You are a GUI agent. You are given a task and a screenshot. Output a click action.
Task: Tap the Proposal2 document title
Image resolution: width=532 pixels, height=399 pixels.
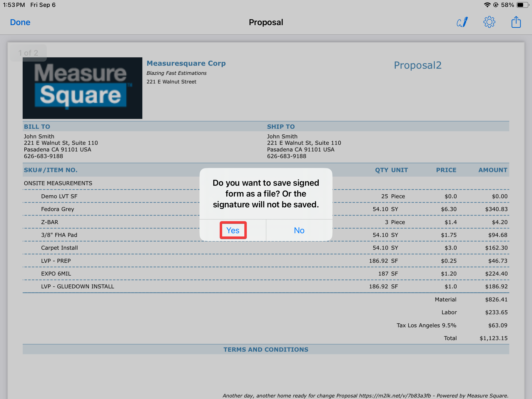point(417,65)
